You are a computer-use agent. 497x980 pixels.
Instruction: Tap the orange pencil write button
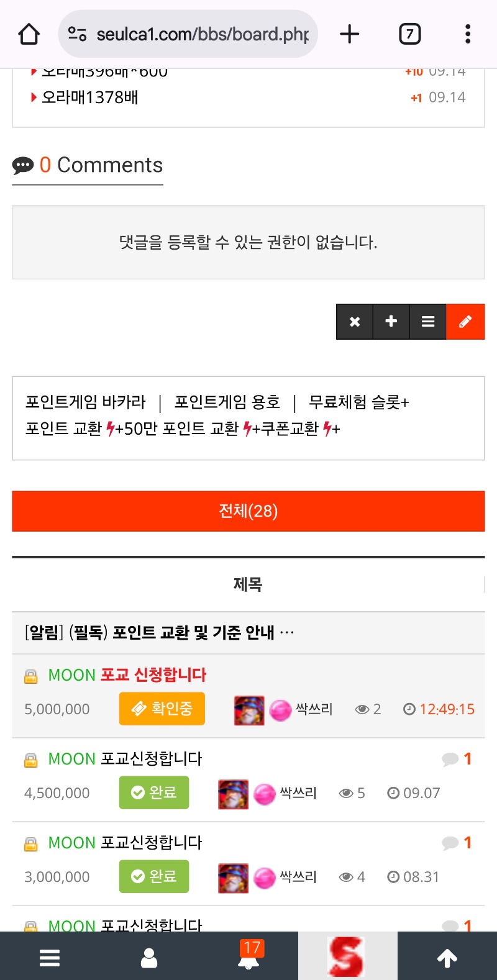pyautogui.click(x=465, y=322)
